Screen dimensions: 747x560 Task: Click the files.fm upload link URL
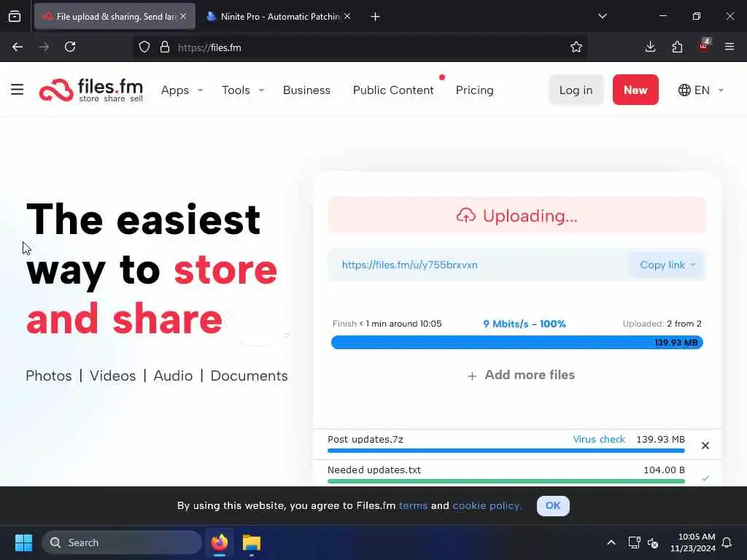(410, 265)
